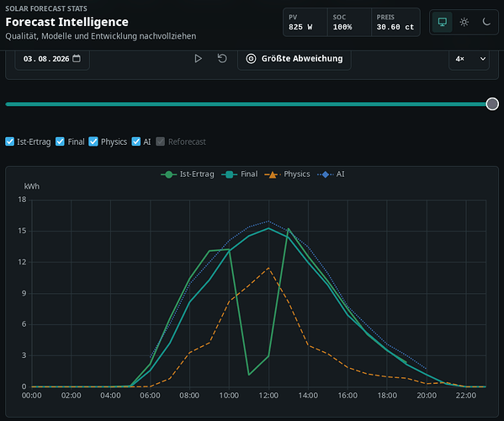This screenshot has height=421, width=504.
Task: Disable the Physics checkbox
Action: [93, 141]
